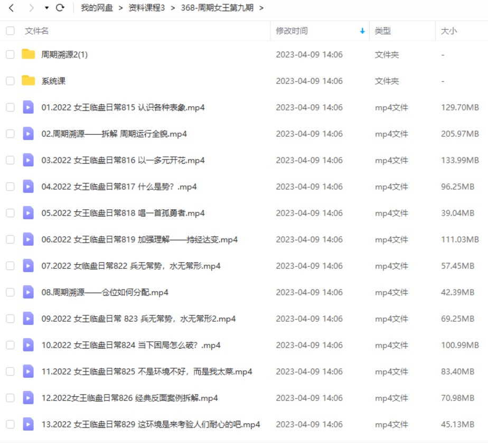This screenshot has height=448, width=488.
Task: Click video icon of 02.周期溯源 拆解 file
Action: (x=29, y=134)
